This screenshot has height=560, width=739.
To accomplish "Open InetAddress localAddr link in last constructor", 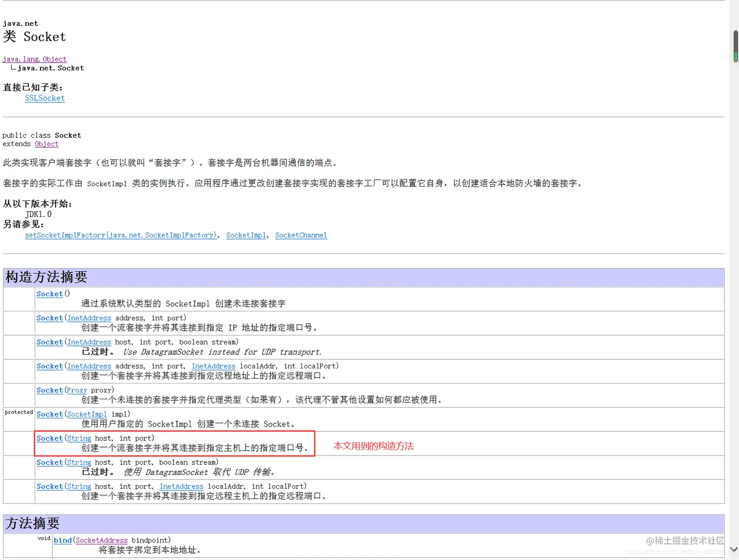I will (x=181, y=486).
